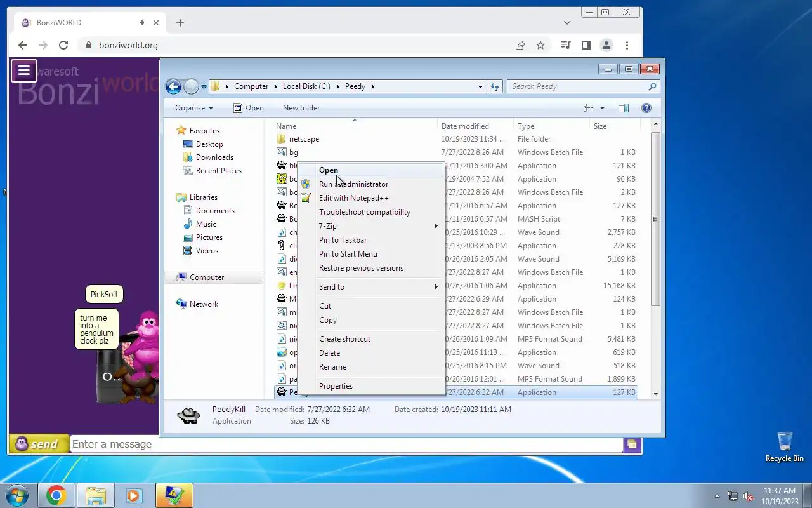Click the change view icon in Explorer
The height and width of the screenshot is (508, 812).
pos(589,108)
